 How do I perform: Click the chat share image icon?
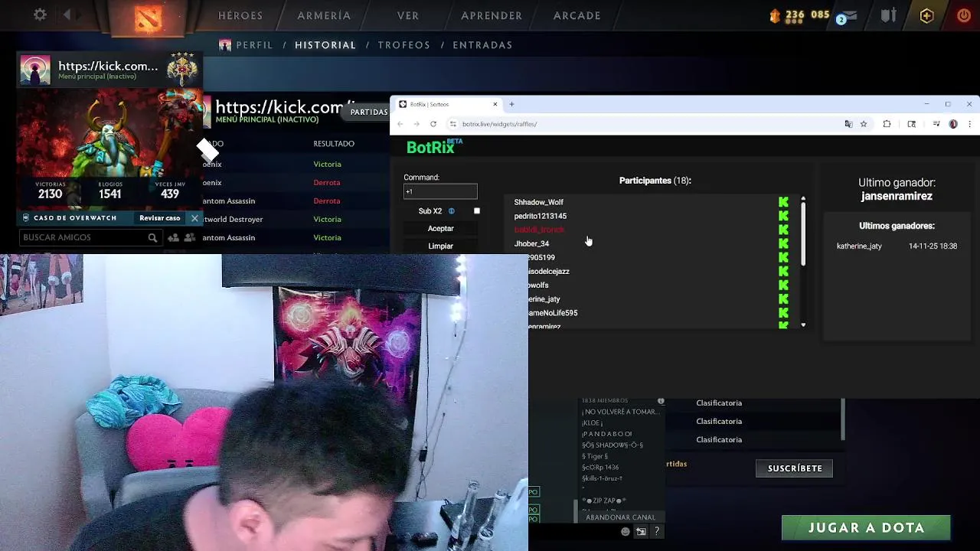tap(641, 532)
